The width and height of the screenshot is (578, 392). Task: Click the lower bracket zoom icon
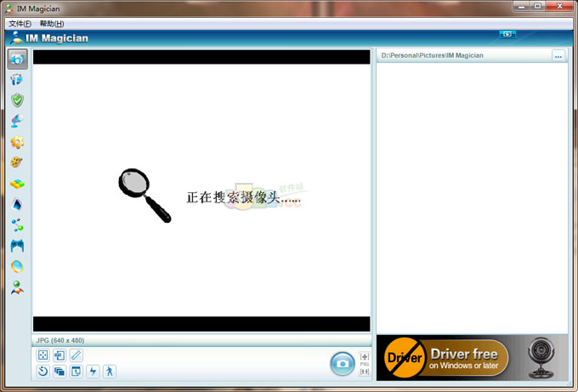click(x=365, y=372)
